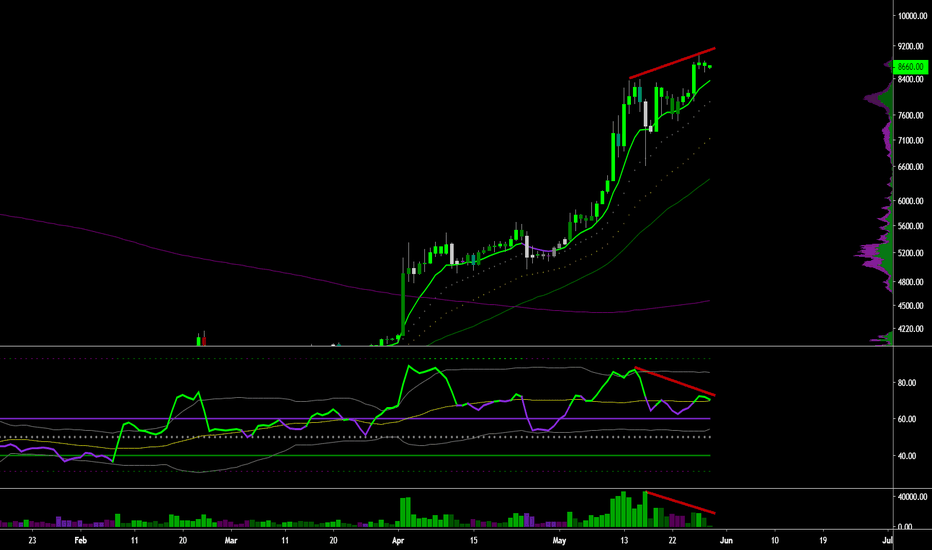Click the green 8660.00 current price label
932x550 pixels.
(911, 67)
